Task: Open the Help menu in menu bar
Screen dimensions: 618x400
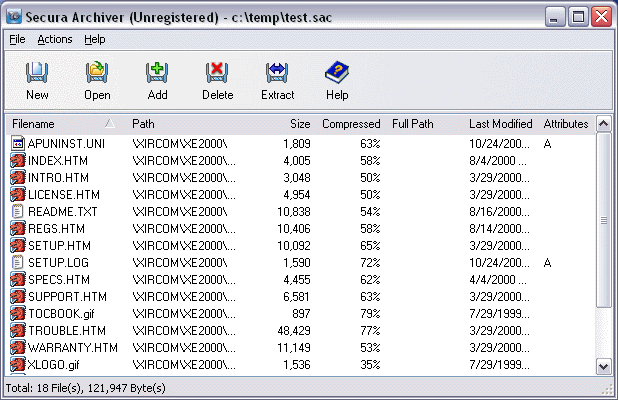Action: (95, 39)
